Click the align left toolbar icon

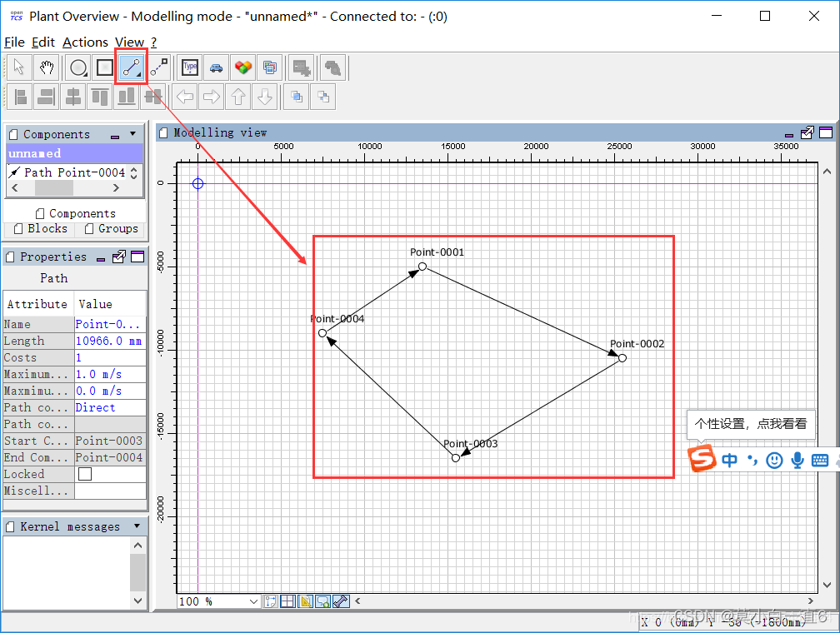point(20,97)
